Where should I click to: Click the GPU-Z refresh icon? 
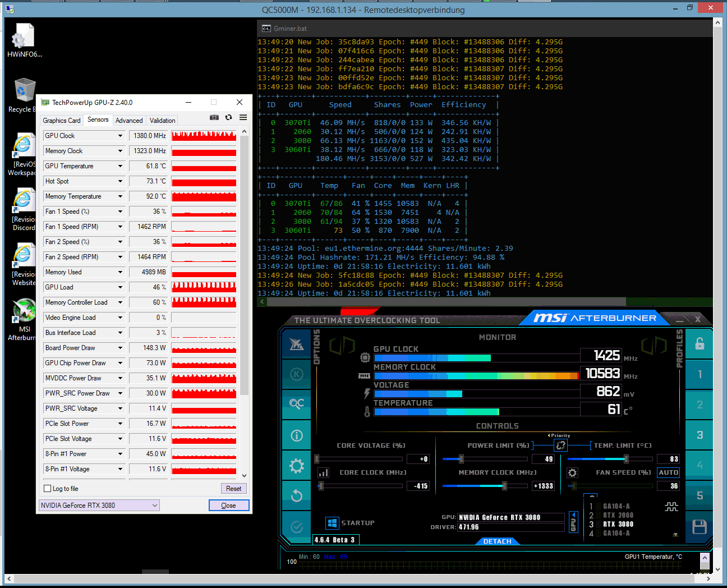(228, 117)
